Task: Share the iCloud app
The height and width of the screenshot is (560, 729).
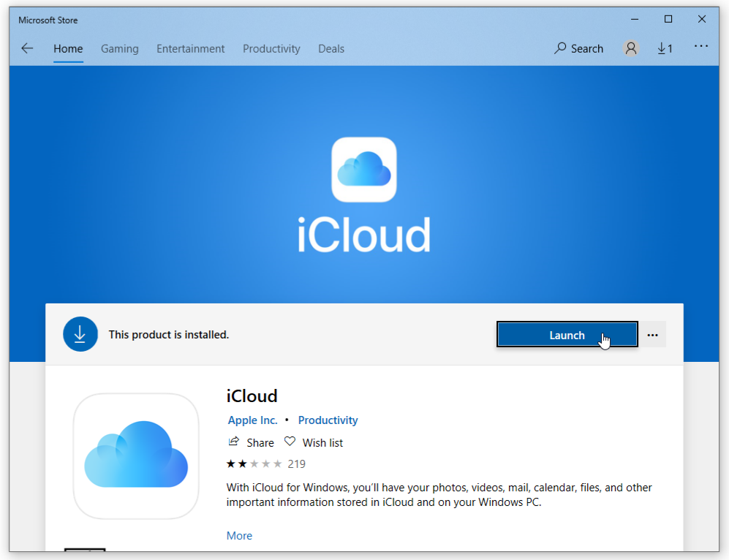Action: coord(251,442)
